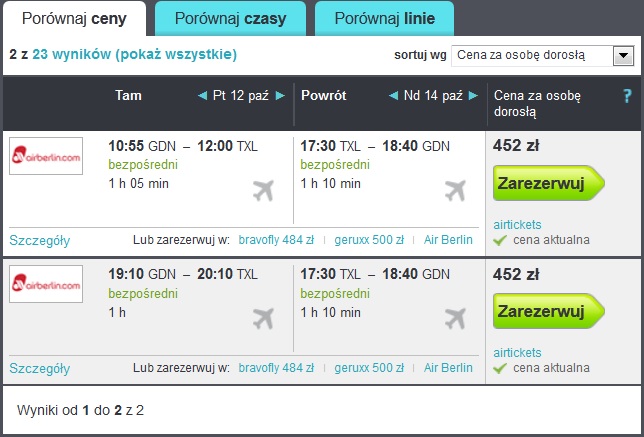This screenshot has width=644, height=437.
Task: Click the plane icon of the 19:10 outbound flight
Action: pyautogui.click(x=263, y=319)
